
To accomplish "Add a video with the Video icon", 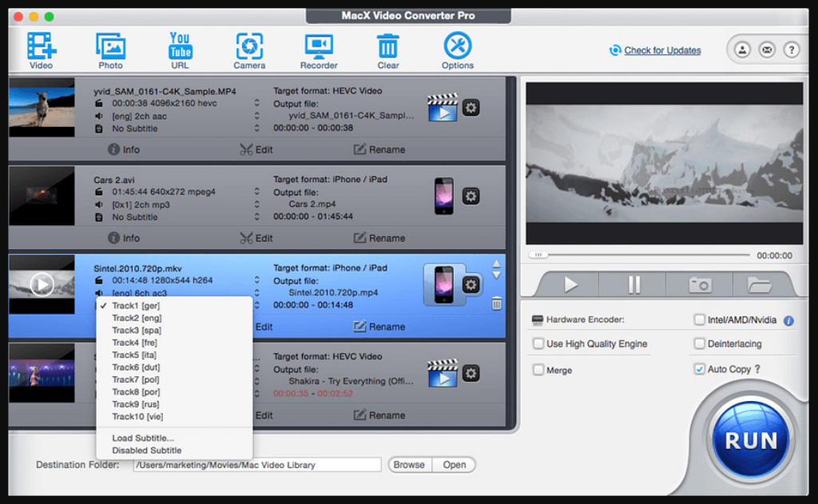I will tap(42, 50).
